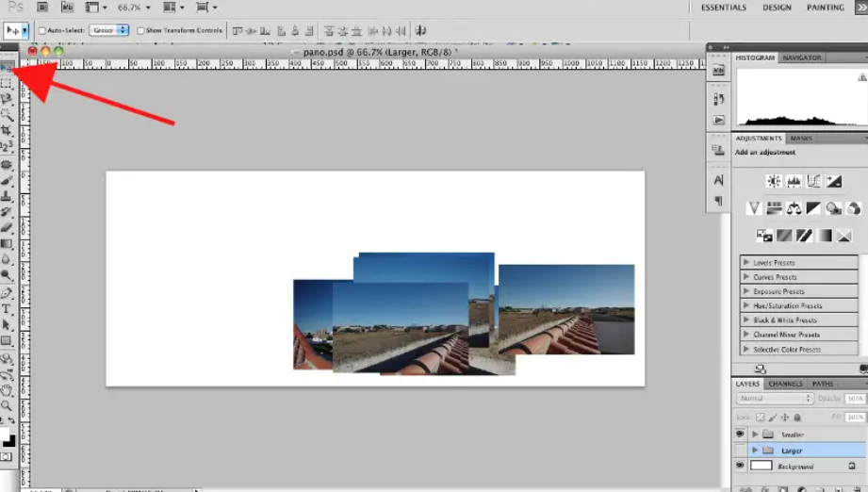Select the Painting workspace
This screenshot has height=492, width=868.
(x=826, y=8)
